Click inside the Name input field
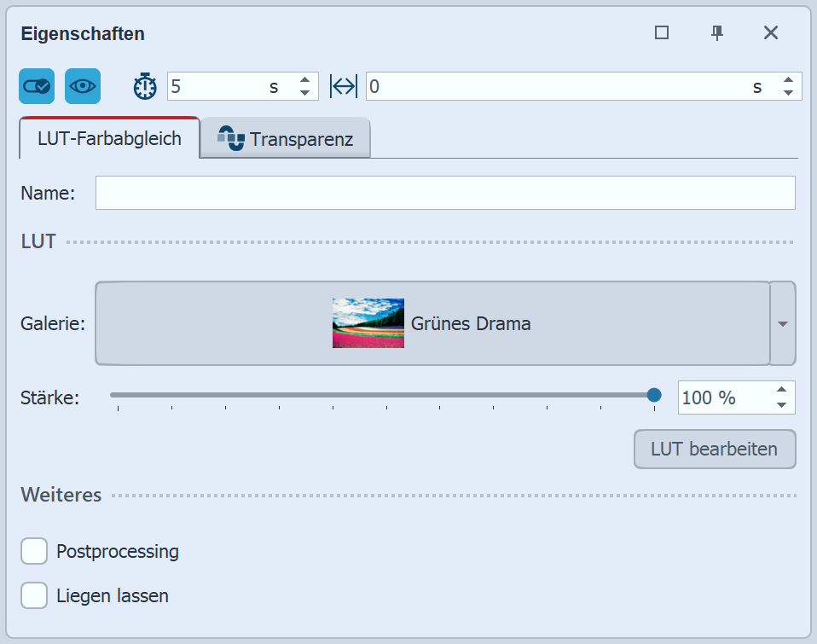Screen dimensions: 817x644 pyautogui.click(x=443, y=193)
